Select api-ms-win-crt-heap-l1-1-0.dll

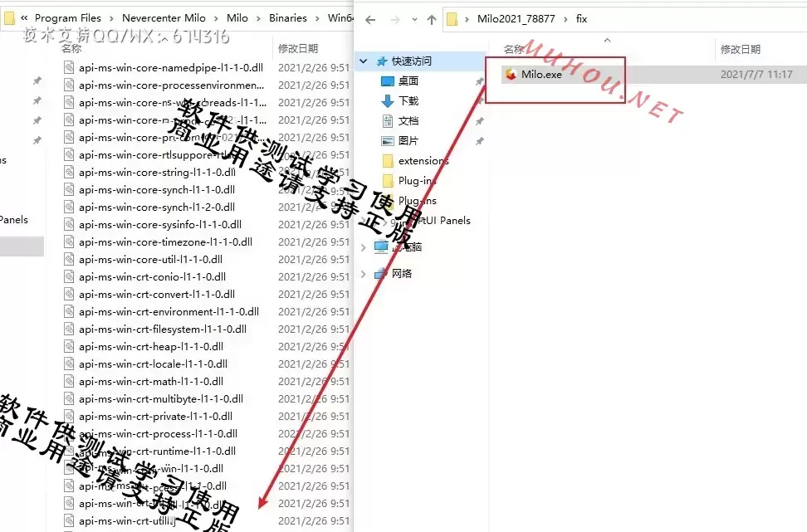151,347
